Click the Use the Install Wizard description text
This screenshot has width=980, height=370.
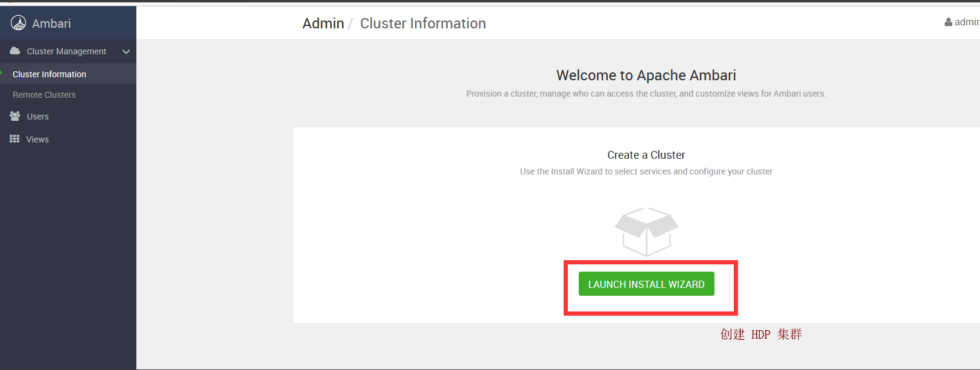[646, 171]
